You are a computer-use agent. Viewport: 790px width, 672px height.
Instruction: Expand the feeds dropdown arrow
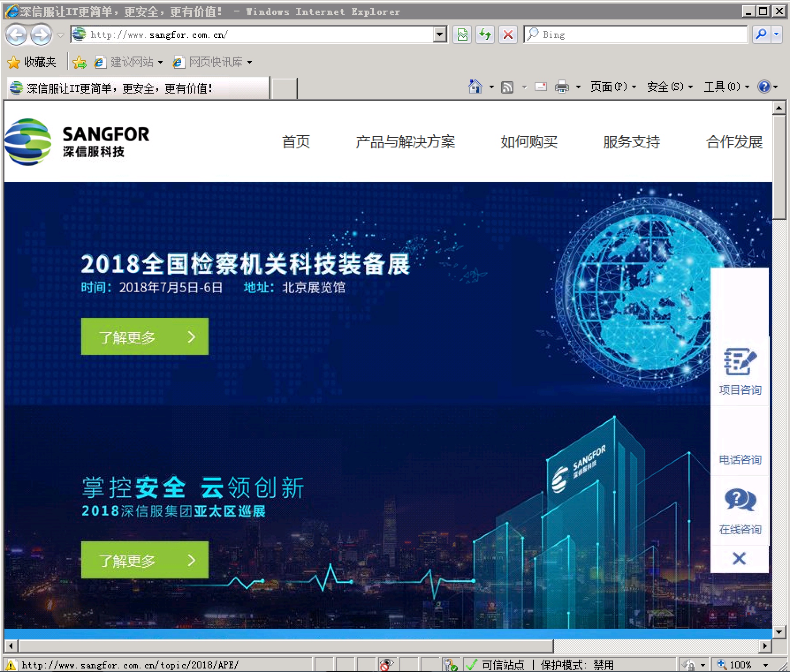(524, 87)
